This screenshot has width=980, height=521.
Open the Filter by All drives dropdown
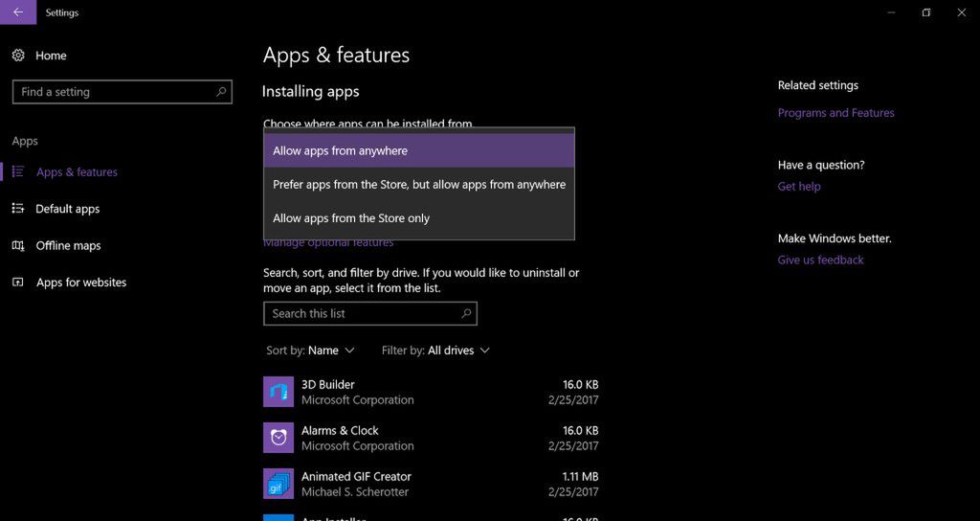point(435,351)
